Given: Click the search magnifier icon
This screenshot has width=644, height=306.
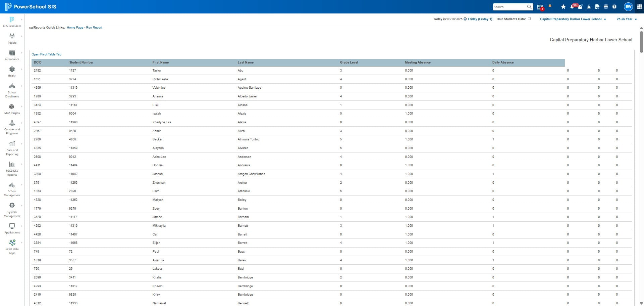Looking at the screenshot, I should tap(529, 7).
